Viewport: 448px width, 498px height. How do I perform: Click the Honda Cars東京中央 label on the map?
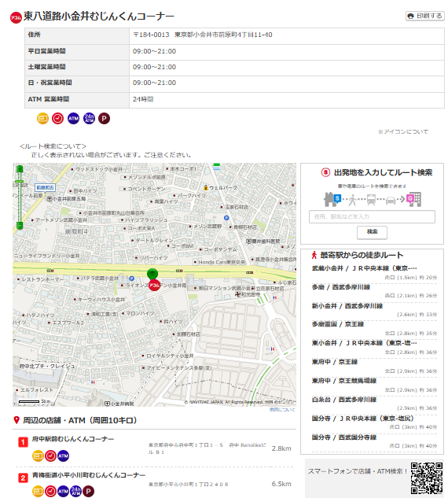click(x=222, y=262)
